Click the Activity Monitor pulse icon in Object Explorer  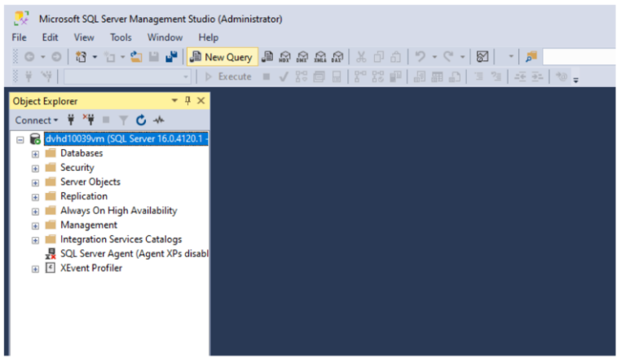coord(159,120)
